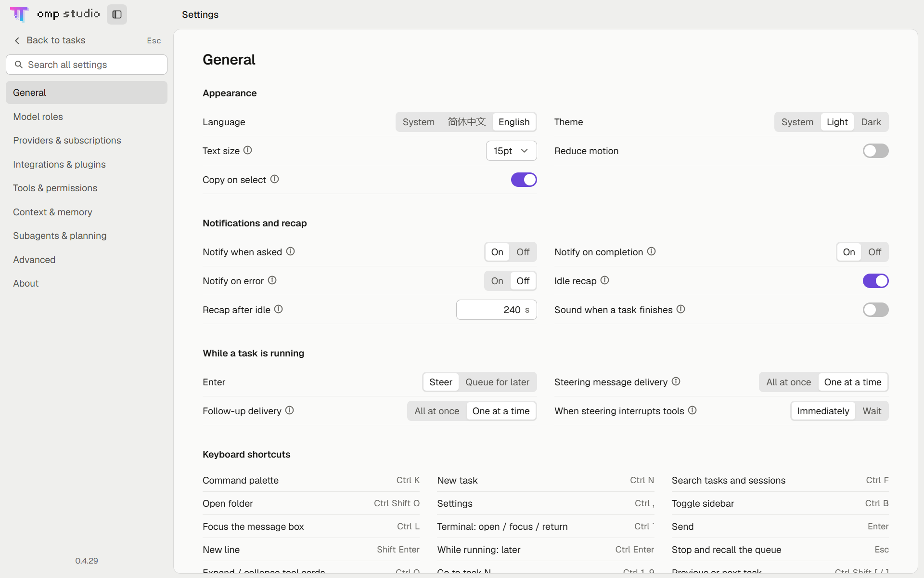Choose 简体中文 as the language

(x=467, y=122)
